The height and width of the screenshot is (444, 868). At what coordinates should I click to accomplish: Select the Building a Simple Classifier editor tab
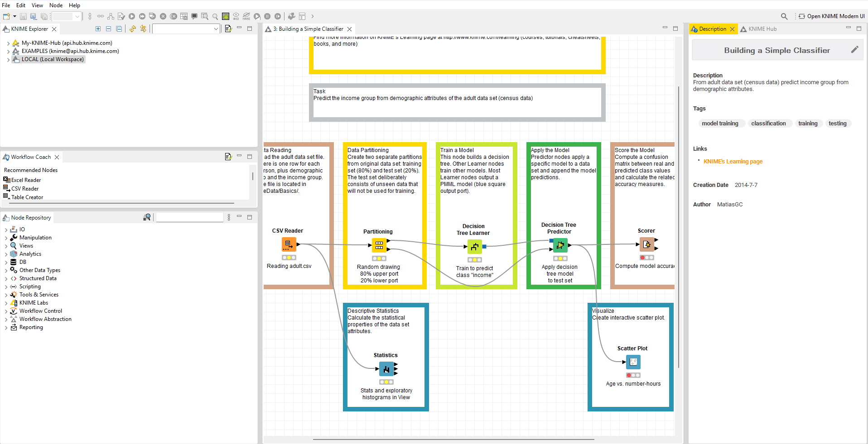coord(308,29)
